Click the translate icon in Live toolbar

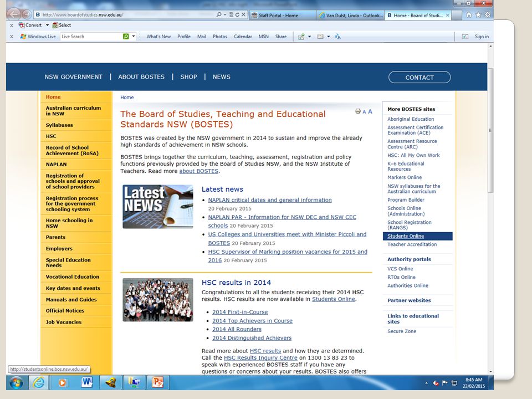click(337, 37)
